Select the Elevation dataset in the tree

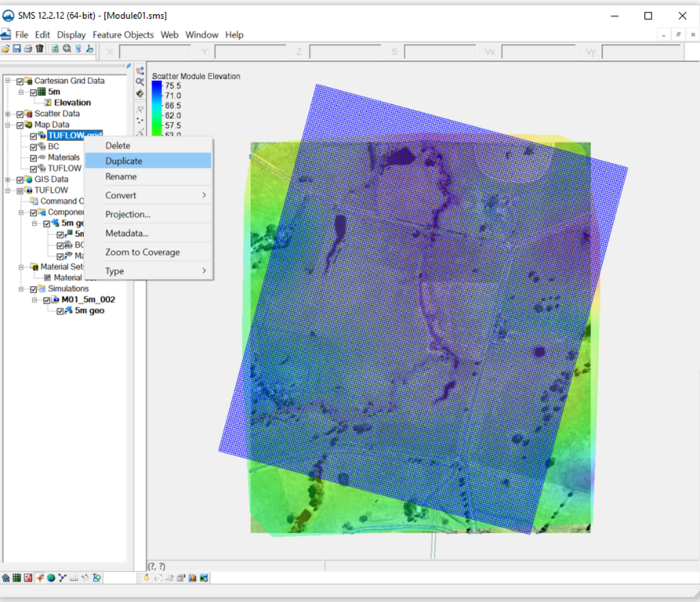pos(72,103)
